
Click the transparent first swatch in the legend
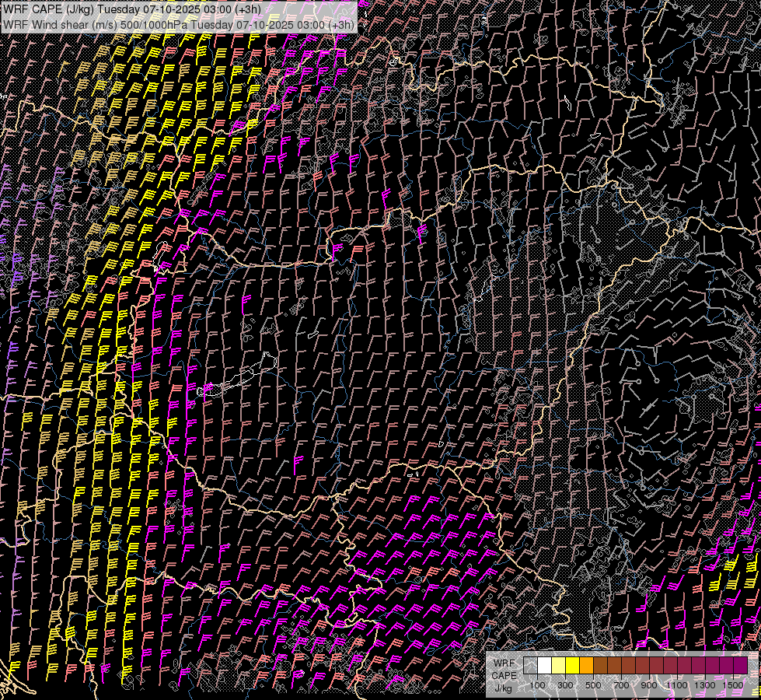pyautogui.click(x=530, y=666)
